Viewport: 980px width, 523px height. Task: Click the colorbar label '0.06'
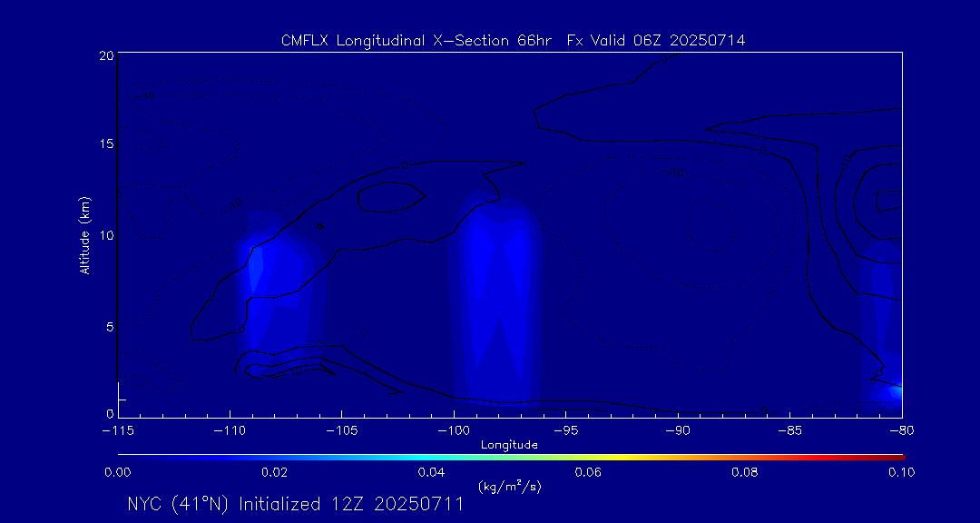(x=589, y=472)
